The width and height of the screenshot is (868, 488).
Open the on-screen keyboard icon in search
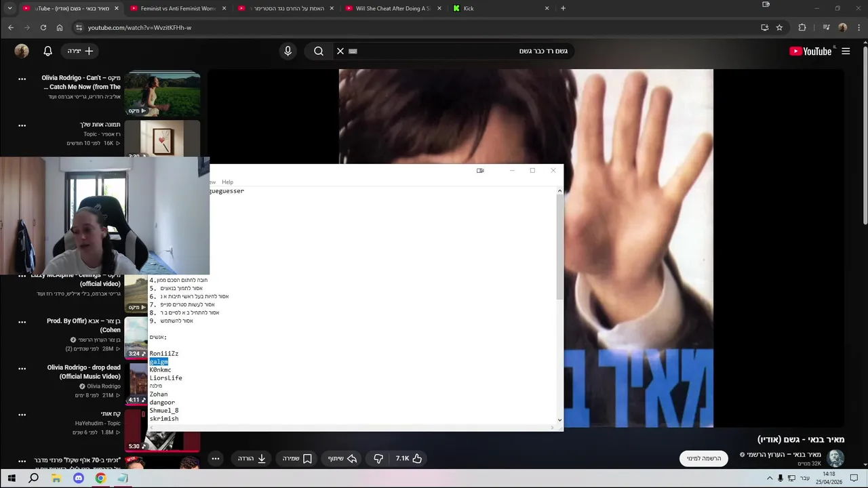353,51
